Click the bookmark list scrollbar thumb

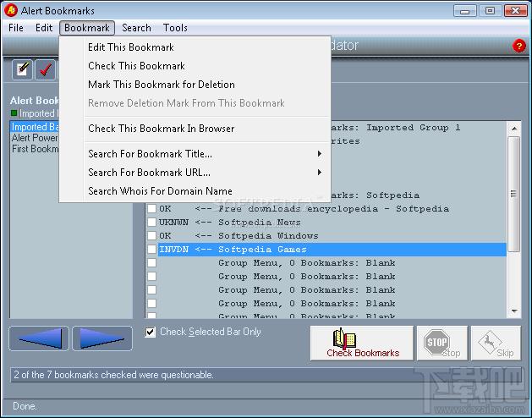click(514, 194)
